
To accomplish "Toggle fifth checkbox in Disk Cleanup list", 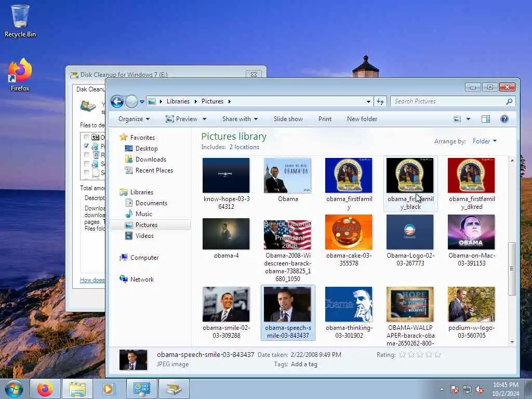I will click(x=86, y=172).
